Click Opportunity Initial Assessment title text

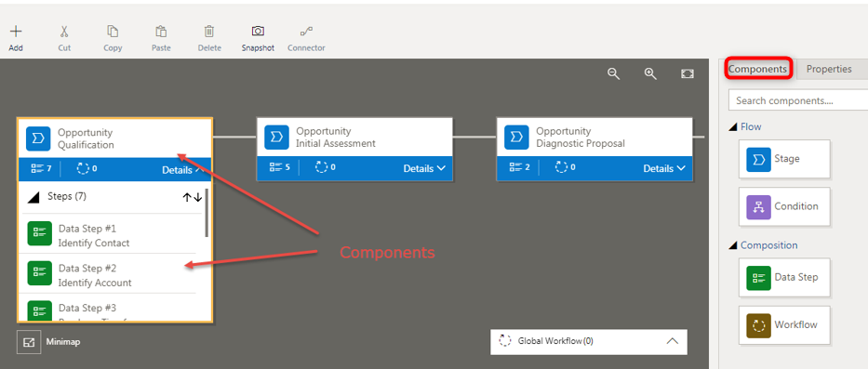point(336,138)
